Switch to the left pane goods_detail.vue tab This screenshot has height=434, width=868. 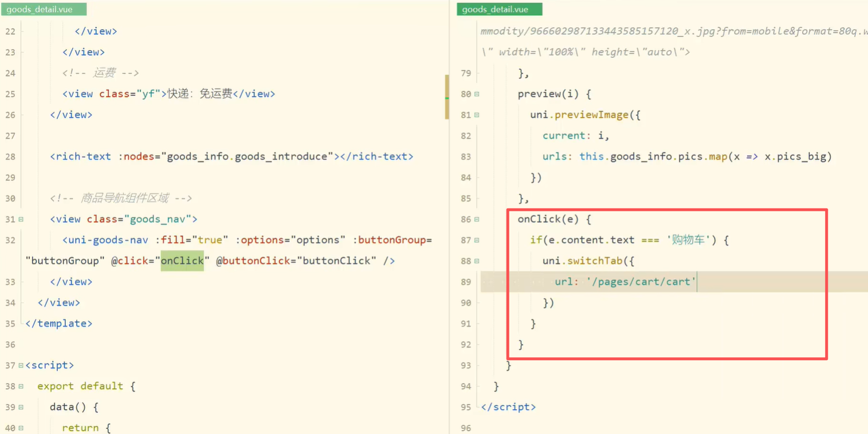[x=44, y=9]
